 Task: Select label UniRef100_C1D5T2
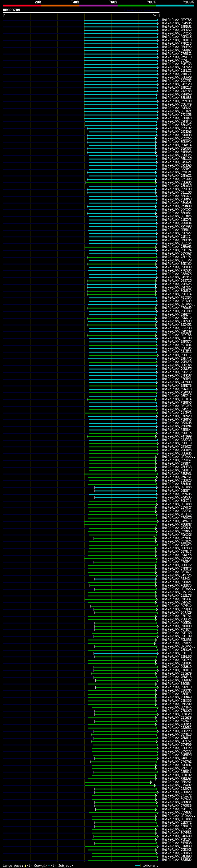pos(176,822)
